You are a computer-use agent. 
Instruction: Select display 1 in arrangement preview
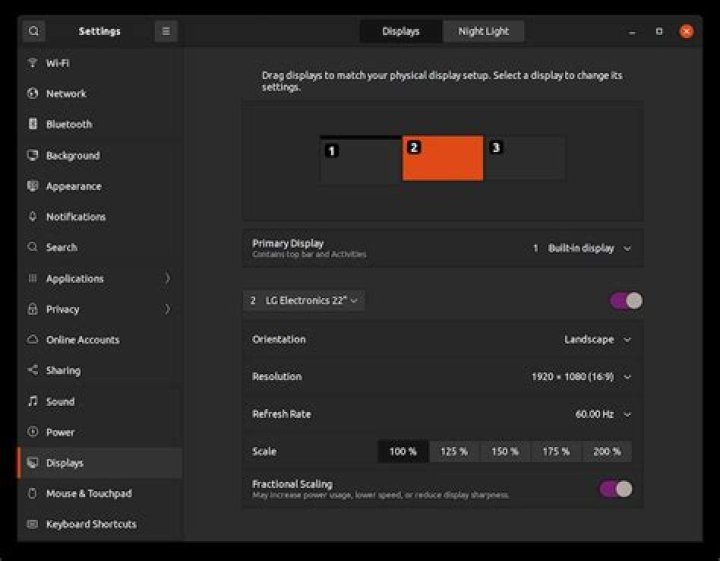coord(361,161)
